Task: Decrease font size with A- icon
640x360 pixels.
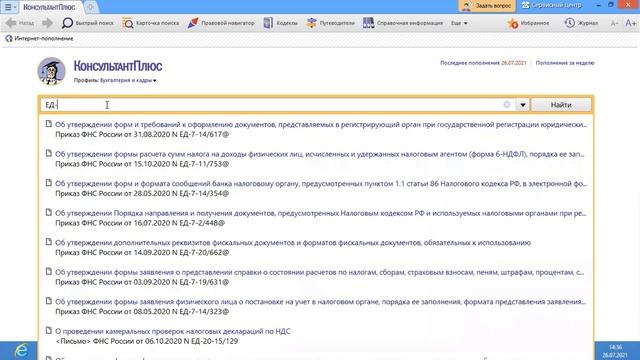Action: pyautogui.click(x=614, y=24)
